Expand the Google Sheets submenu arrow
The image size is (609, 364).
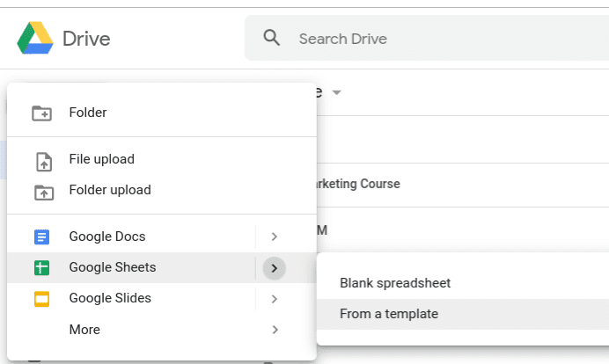point(275,268)
